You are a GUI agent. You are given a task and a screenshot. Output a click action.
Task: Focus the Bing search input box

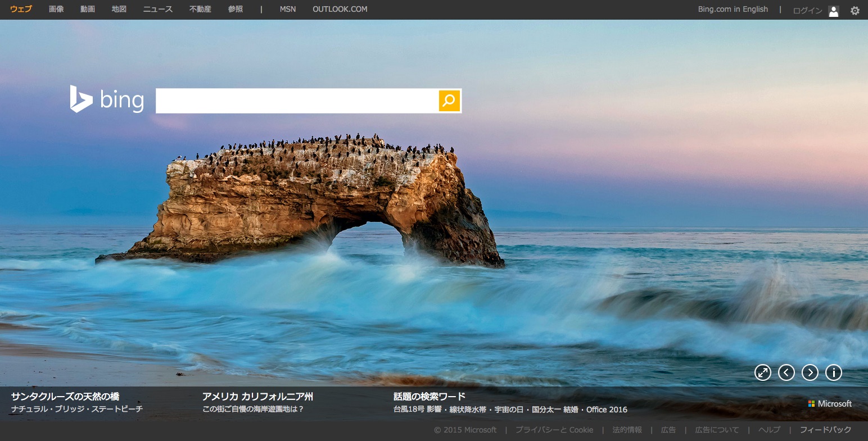coord(297,101)
